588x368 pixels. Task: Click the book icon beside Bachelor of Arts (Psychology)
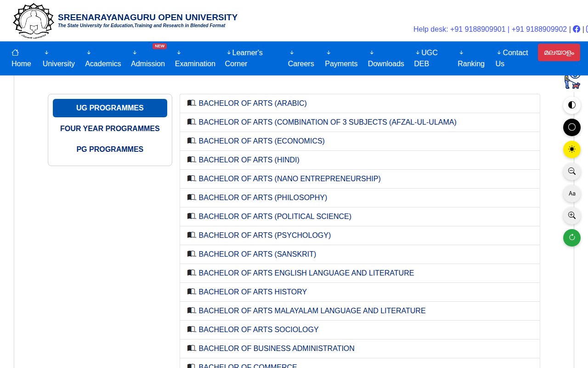click(192, 235)
